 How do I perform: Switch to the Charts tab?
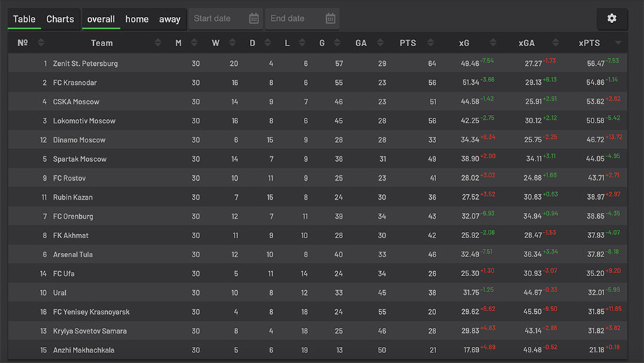coord(60,19)
